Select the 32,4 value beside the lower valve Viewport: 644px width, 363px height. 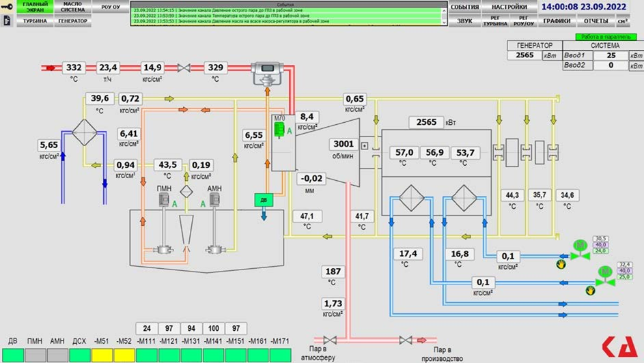click(x=625, y=265)
